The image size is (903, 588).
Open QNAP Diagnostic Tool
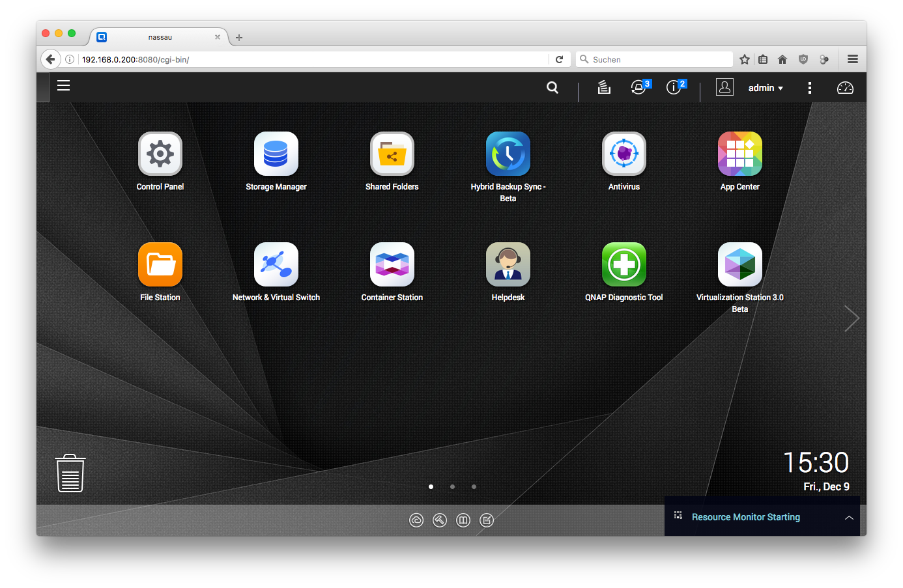point(624,265)
